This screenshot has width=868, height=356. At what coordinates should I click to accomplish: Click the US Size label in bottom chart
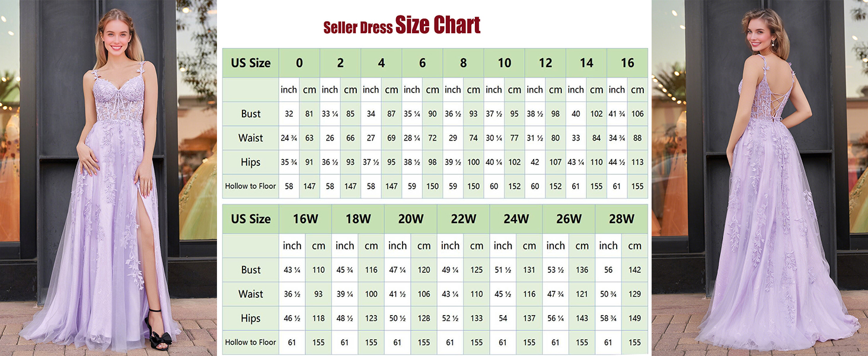click(x=251, y=219)
